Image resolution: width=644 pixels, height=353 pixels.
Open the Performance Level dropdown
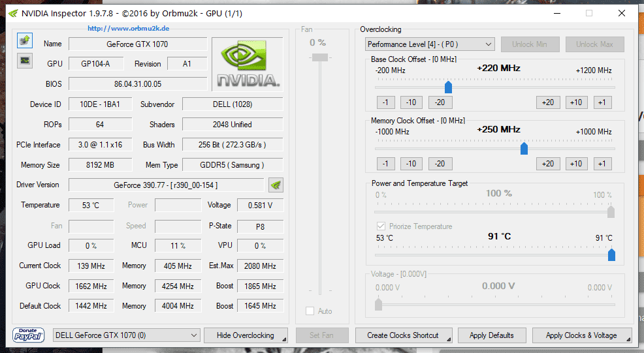point(430,44)
